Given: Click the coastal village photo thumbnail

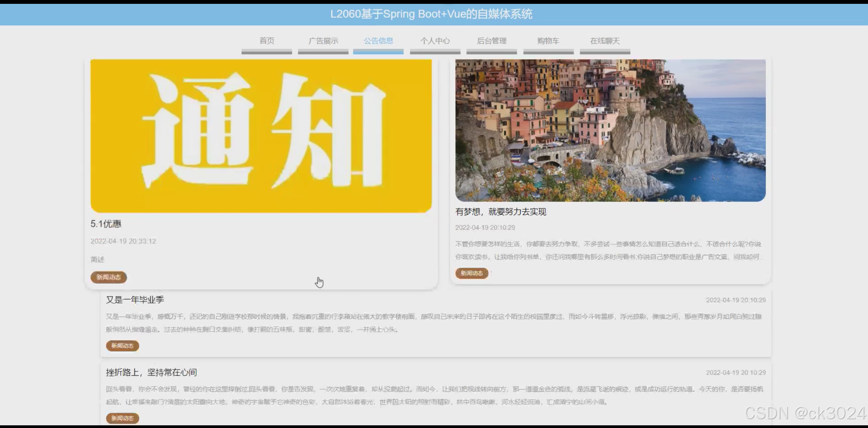Looking at the screenshot, I should (x=609, y=131).
